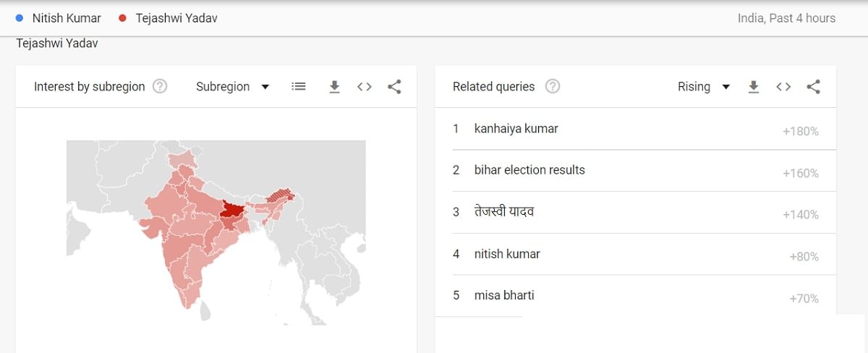Switch subregion map to list view
Image resolution: width=868 pixels, height=353 pixels.
(299, 87)
